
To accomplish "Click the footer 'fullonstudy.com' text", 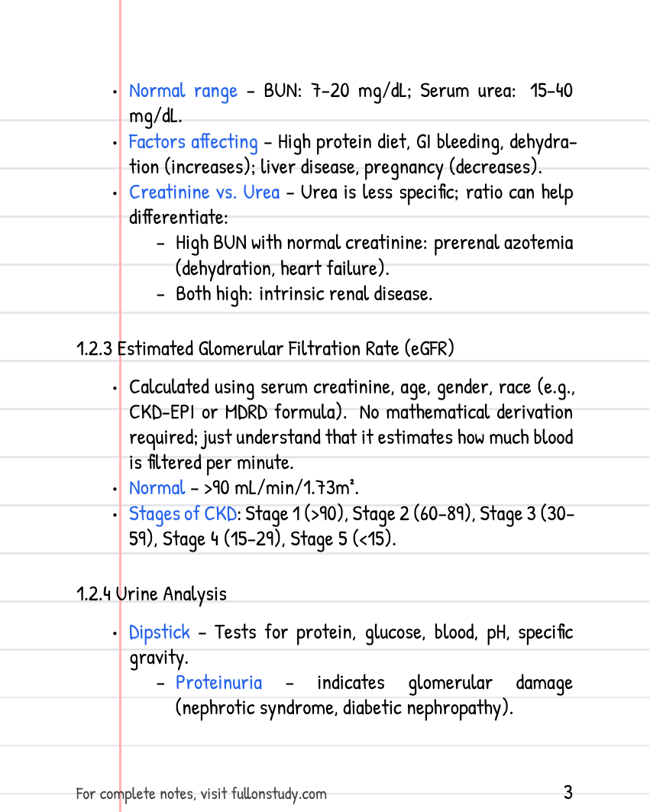I will pos(279,794).
